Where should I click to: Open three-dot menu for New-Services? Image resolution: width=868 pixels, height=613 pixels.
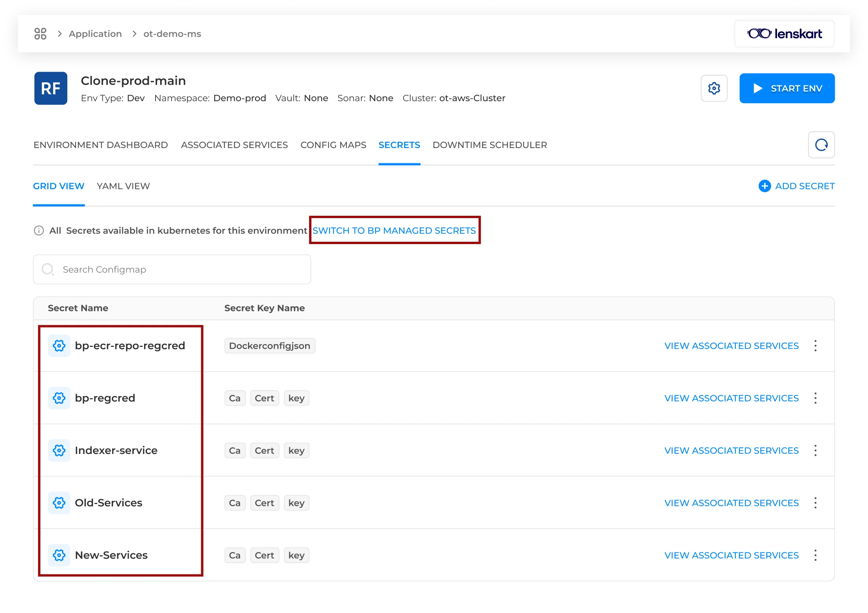815,555
